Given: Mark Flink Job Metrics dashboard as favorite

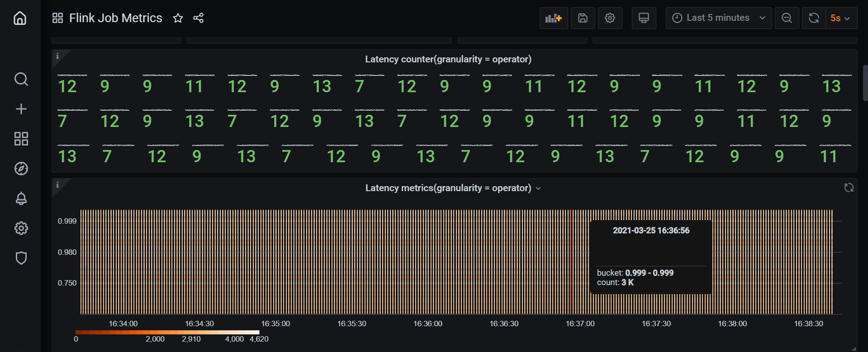Looking at the screenshot, I should pyautogui.click(x=178, y=18).
